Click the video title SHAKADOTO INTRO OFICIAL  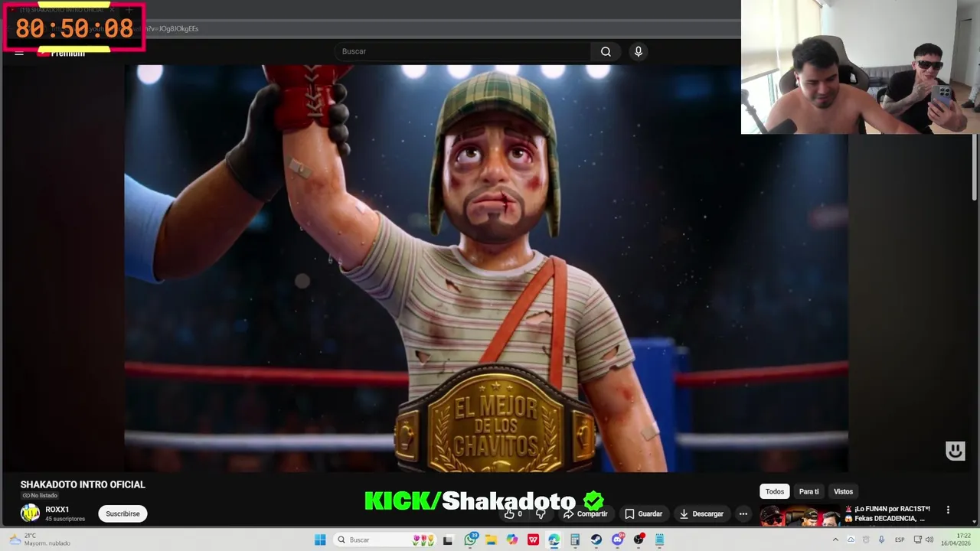point(83,484)
